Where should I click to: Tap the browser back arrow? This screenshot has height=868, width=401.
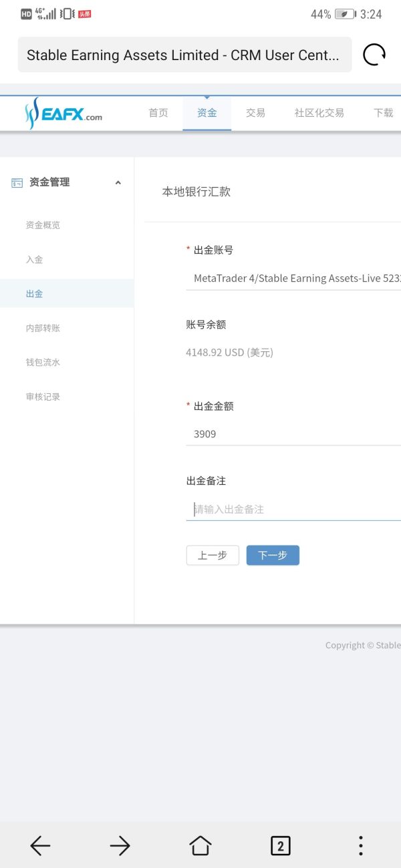(40, 846)
